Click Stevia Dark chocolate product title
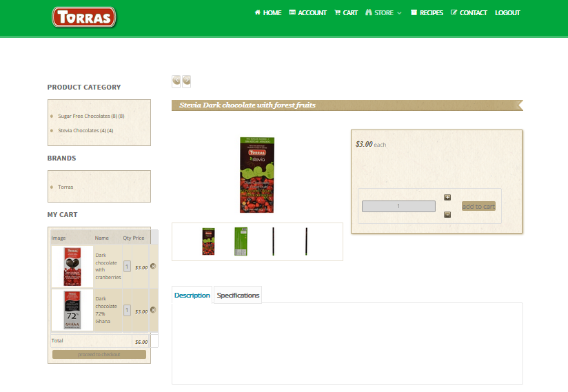This screenshot has height=392, width=568. click(247, 105)
